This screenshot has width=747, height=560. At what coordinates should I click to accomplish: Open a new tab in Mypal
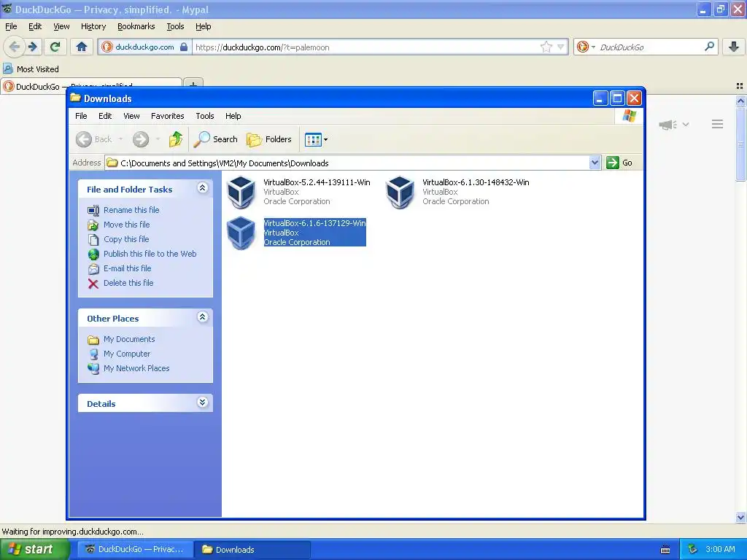point(193,84)
